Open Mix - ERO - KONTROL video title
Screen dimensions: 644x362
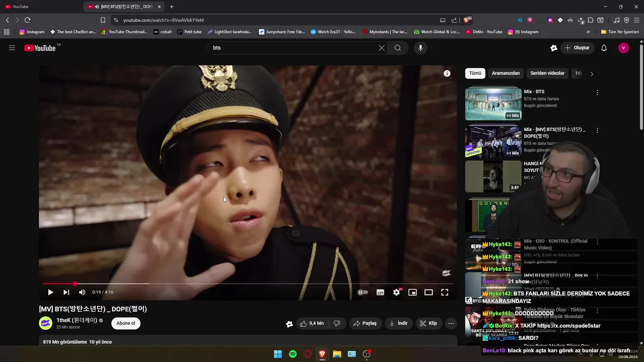tap(555, 244)
